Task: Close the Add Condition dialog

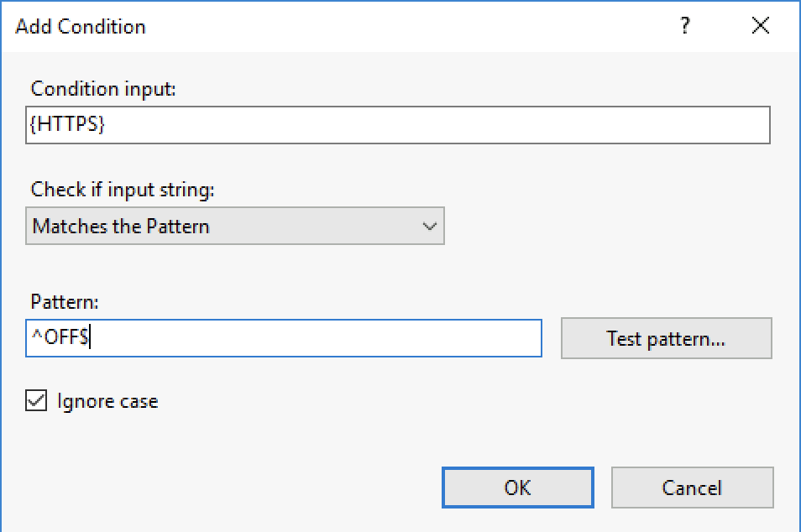Action: [x=761, y=26]
